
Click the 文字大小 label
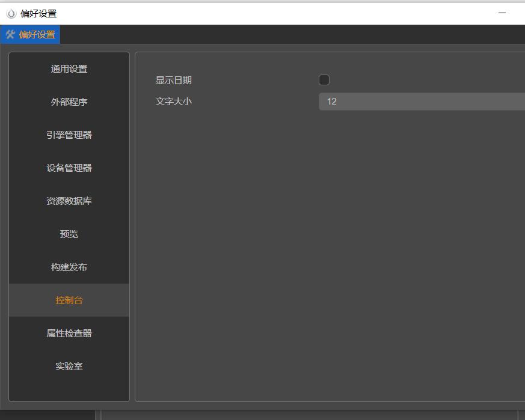click(174, 102)
